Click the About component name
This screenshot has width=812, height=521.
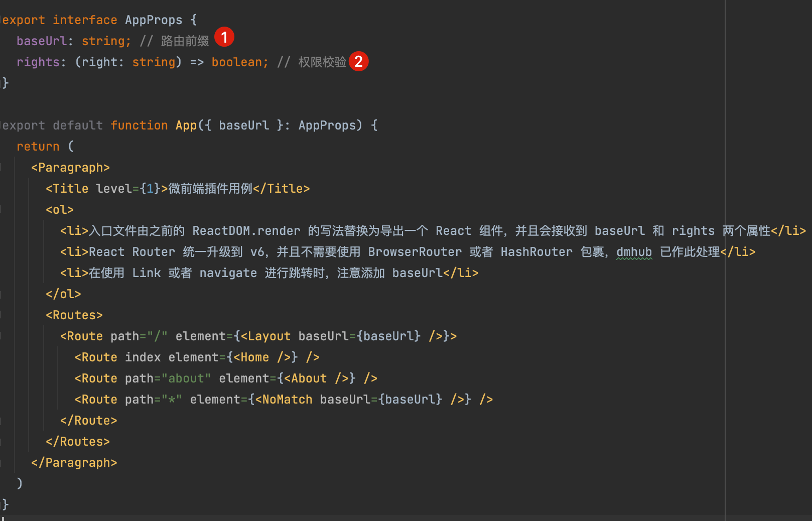click(x=309, y=378)
